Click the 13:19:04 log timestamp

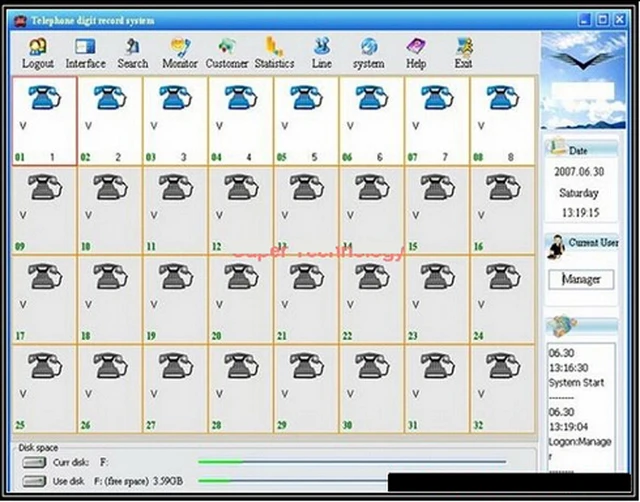click(x=569, y=427)
